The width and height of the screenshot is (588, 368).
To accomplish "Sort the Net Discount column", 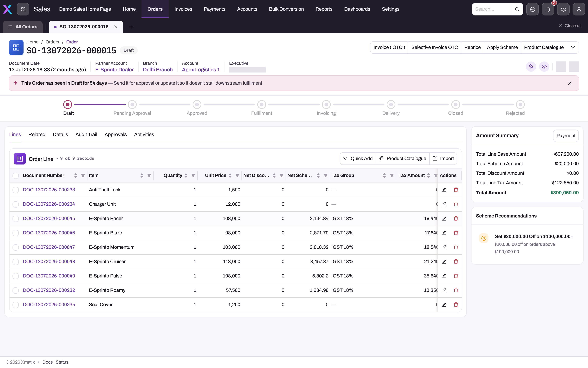I will click(x=274, y=176).
